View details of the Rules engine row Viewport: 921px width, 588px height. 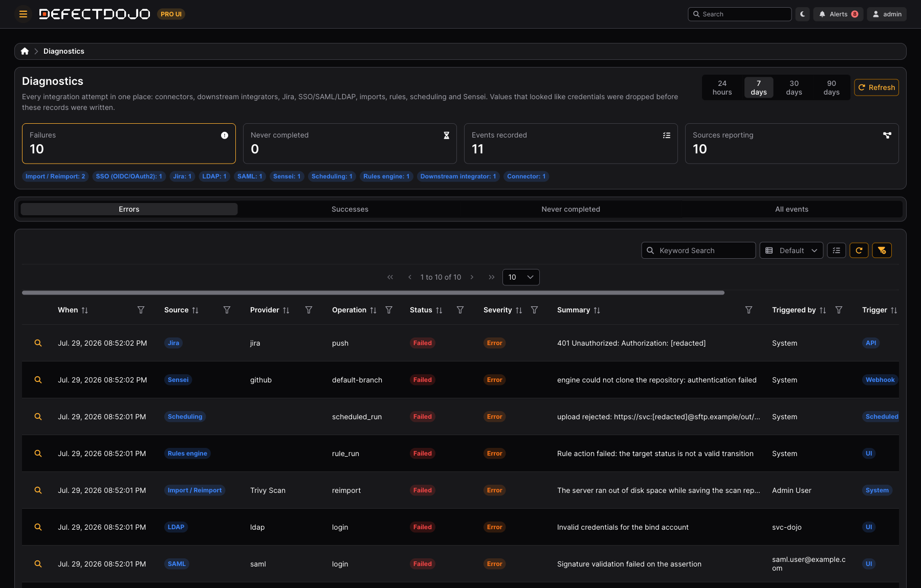(38, 454)
